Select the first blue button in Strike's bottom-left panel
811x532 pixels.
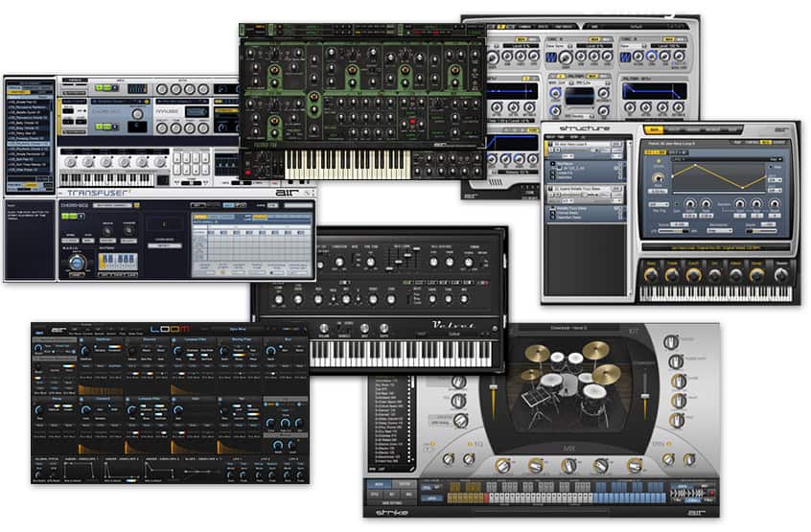[379, 485]
